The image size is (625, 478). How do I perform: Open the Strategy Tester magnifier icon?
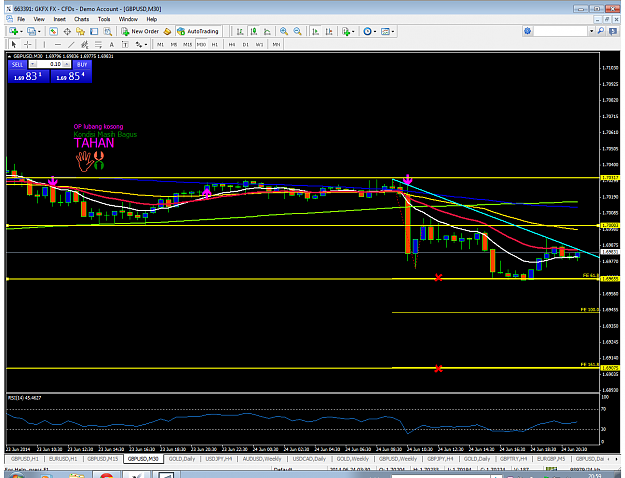pos(108,31)
